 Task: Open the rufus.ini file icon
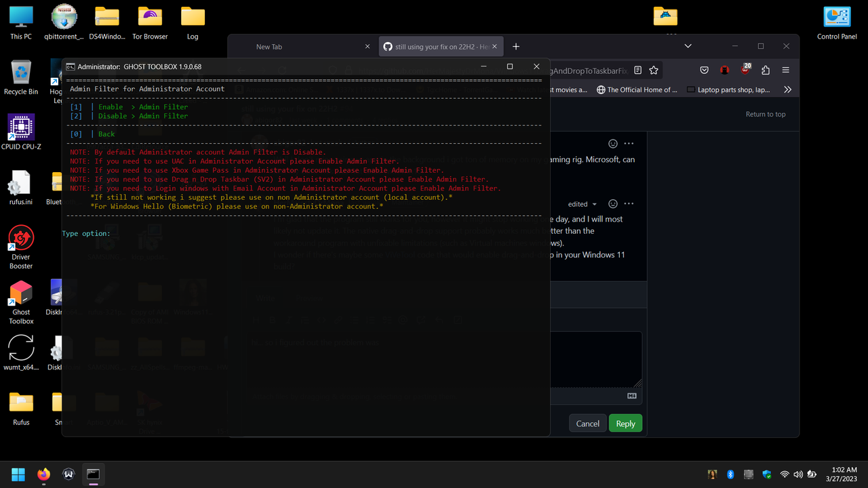21,187
